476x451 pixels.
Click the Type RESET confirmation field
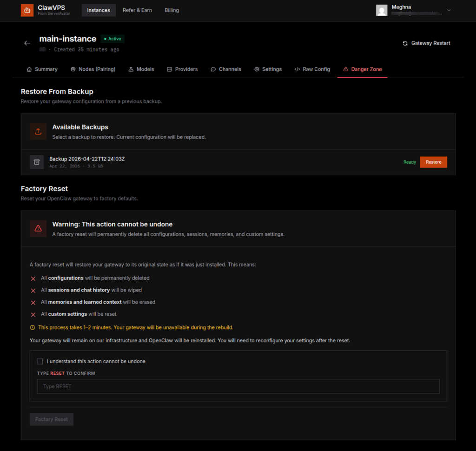(x=238, y=386)
